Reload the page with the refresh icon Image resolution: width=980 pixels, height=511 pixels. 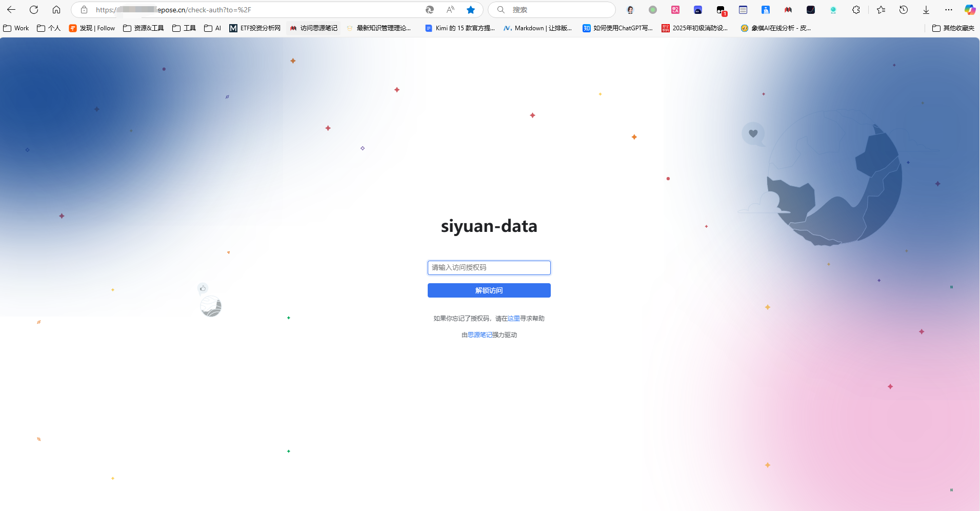pyautogui.click(x=34, y=10)
